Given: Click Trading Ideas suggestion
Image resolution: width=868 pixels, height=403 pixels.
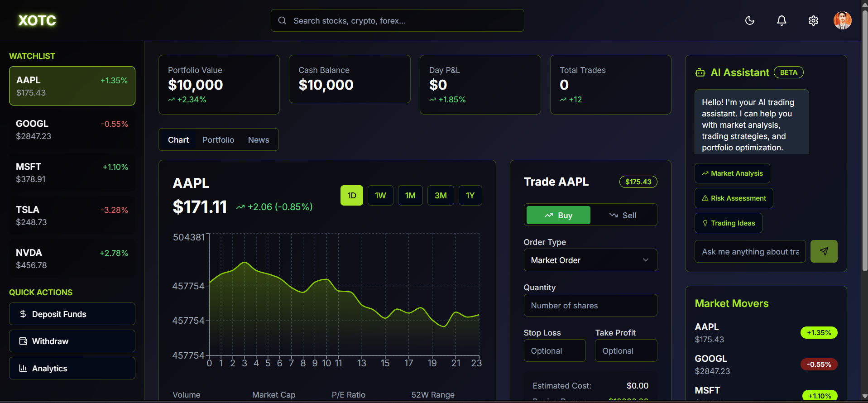Looking at the screenshot, I should pos(729,223).
